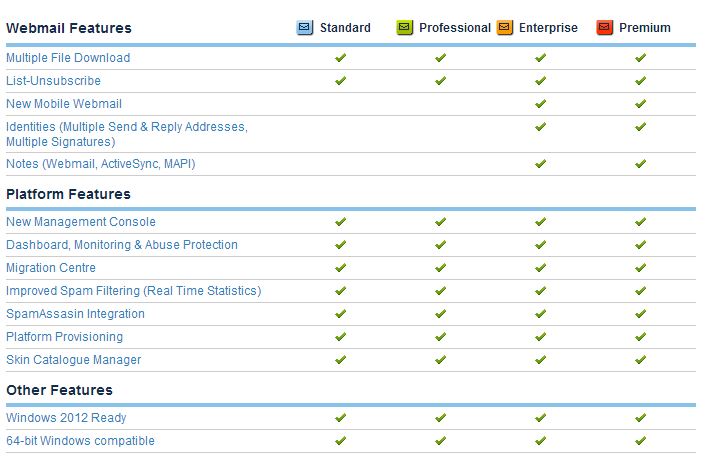This screenshot has width=720, height=457.
Task: Open the List-Unsubscribe feature link
Action: pos(53,81)
